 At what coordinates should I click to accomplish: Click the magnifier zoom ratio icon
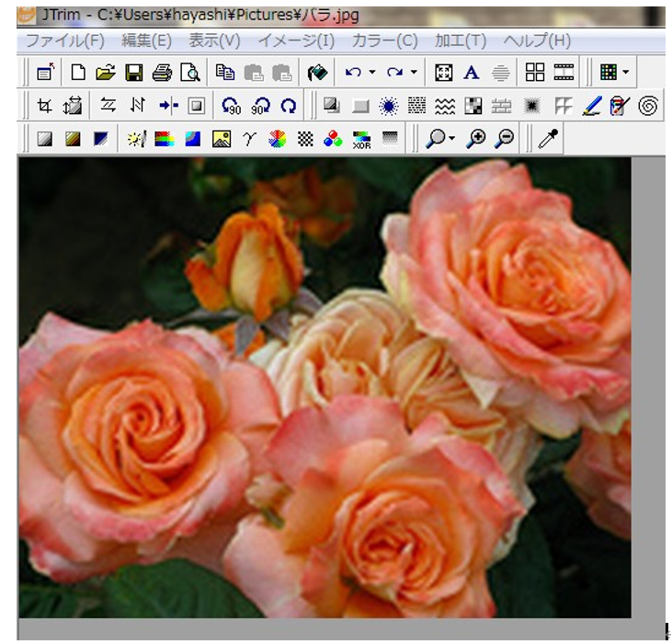click(436, 139)
